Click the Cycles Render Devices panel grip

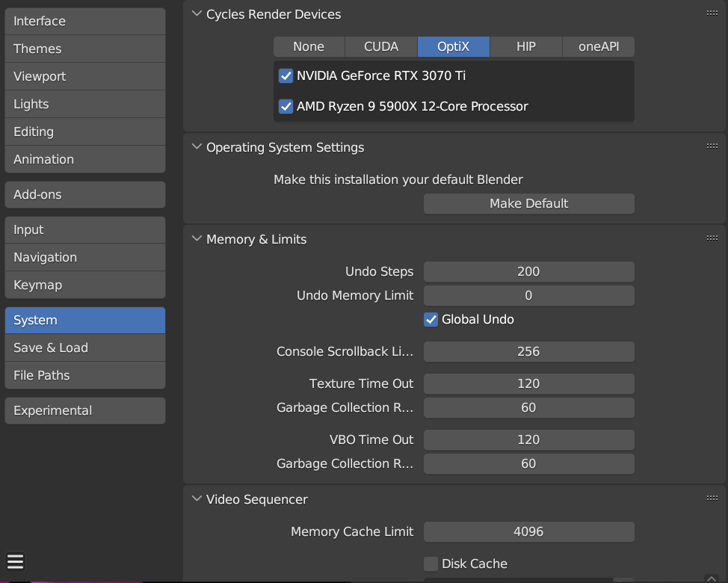point(712,13)
